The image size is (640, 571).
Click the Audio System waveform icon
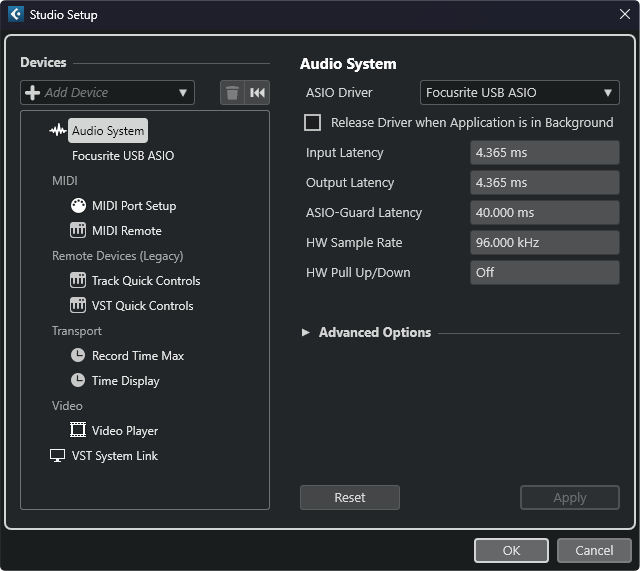[58, 131]
